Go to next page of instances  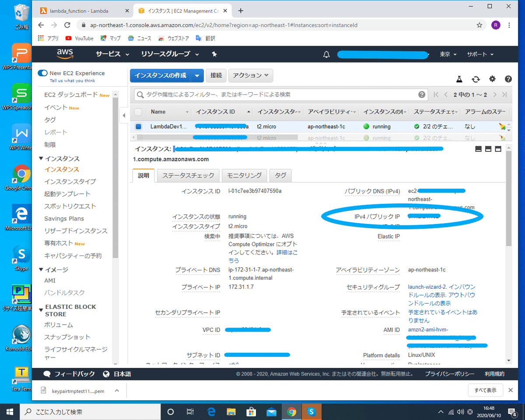495,94
